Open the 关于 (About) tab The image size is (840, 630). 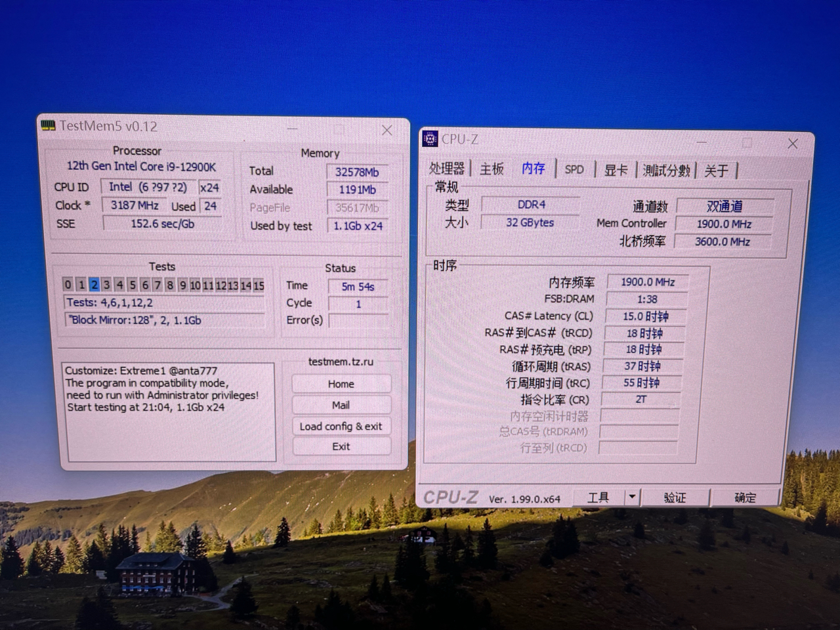click(x=718, y=171)
